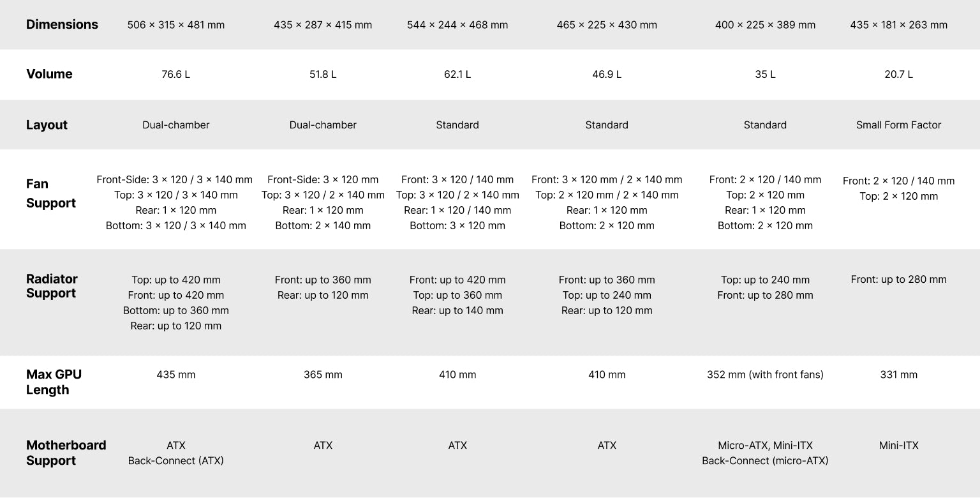Viewport: 980px width, 498px height.
Task: Click the 352 mm (with front fans) text
Action: coord(765,375)
